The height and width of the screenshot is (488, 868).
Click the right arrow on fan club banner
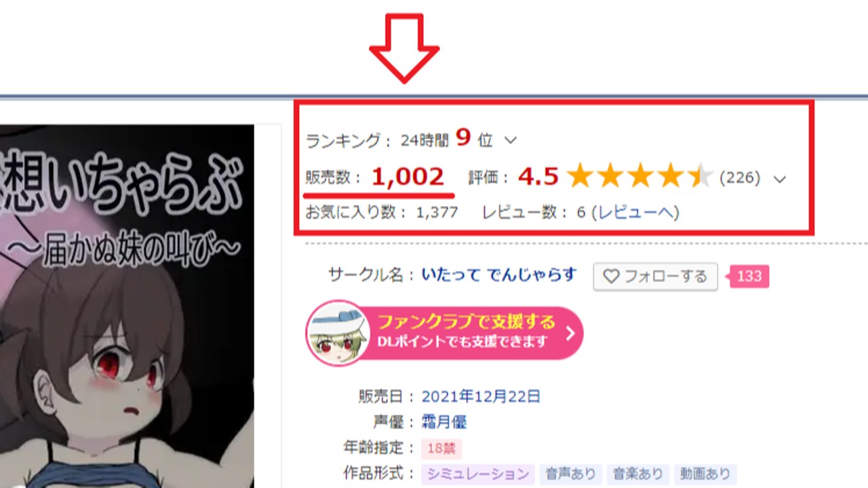570,333
